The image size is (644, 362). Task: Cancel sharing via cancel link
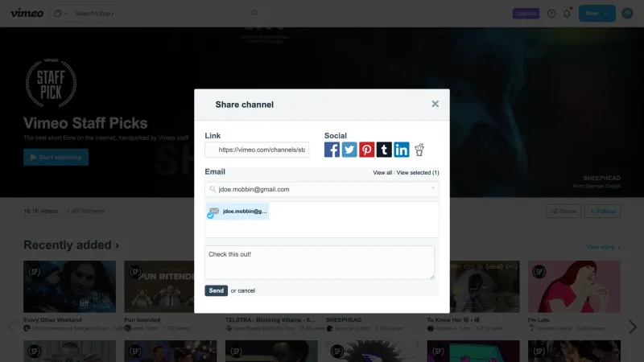click(x=246, y=290)
